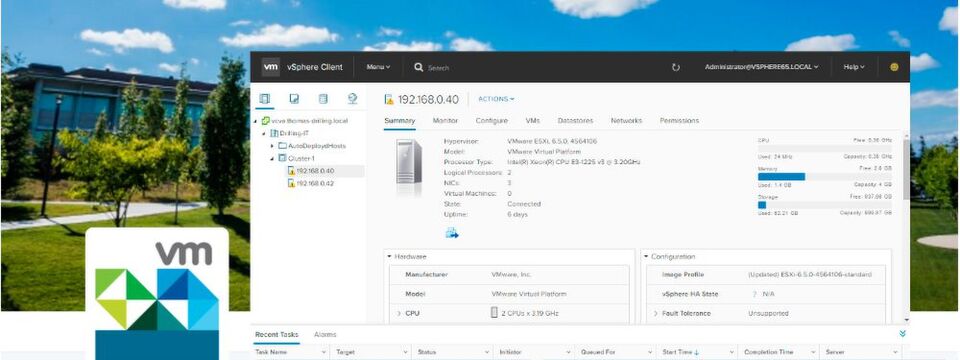
Task: Open the Recent Tasks tab
Action: click(x=277, y=334)
